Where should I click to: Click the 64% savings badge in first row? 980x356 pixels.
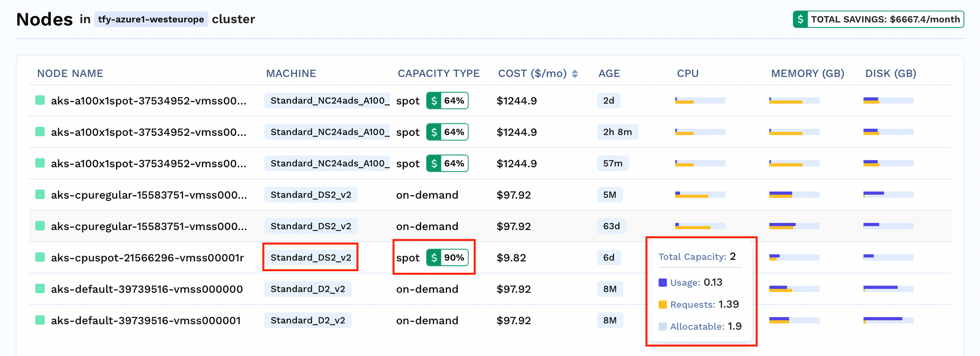pos(447,101)
